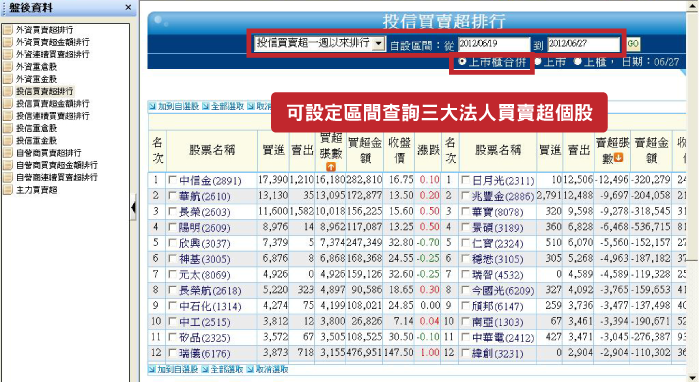Open stock 仁寶(2324)
Screen dimensions: 700x382
point(497,244)
